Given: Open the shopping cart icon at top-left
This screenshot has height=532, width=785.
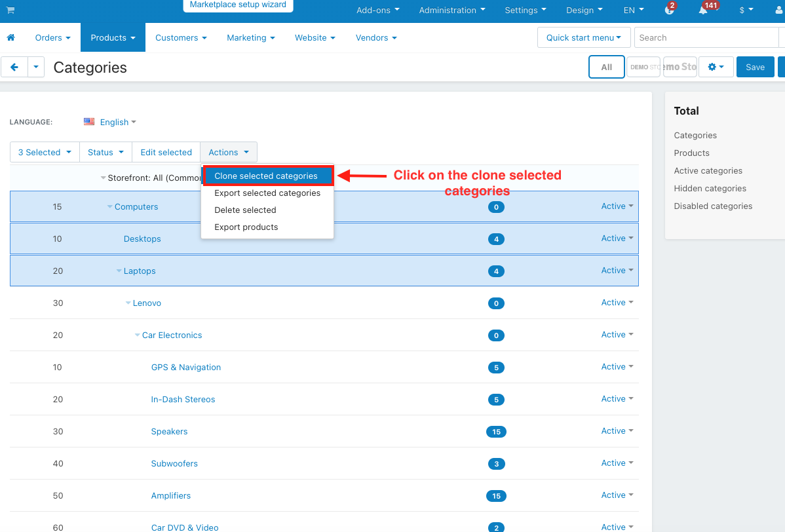Looking at the screenshot, I should click(x=10, y=10).
